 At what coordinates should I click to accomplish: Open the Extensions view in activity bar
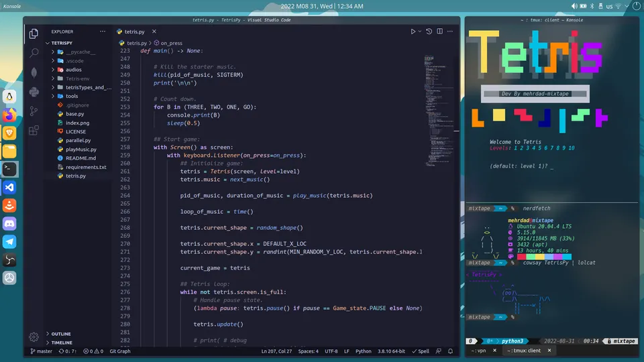point(34,131)
